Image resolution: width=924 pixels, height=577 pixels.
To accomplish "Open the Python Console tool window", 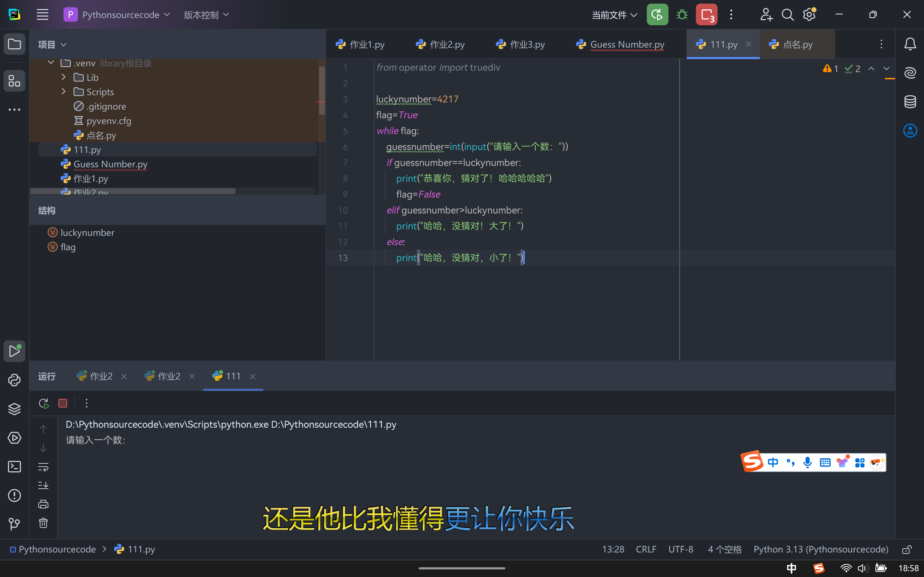I will click(14, 380).
